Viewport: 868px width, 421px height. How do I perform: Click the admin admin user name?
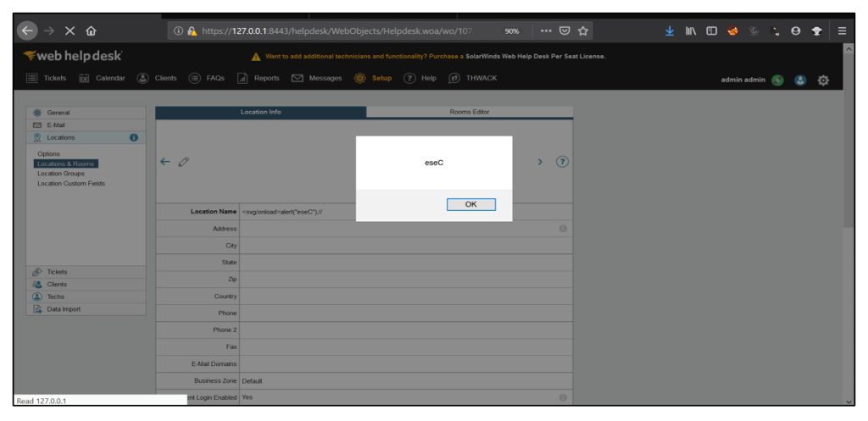[x=743, y=80]
